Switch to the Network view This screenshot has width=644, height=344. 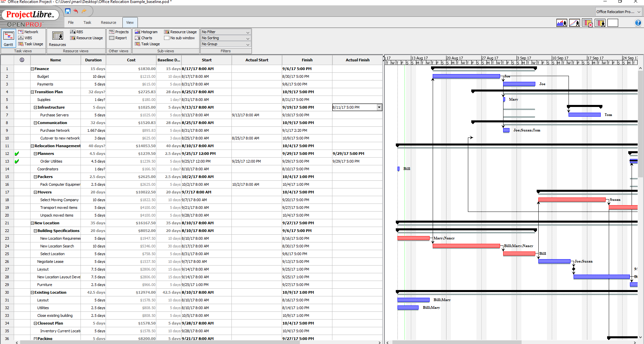[28, 32]
